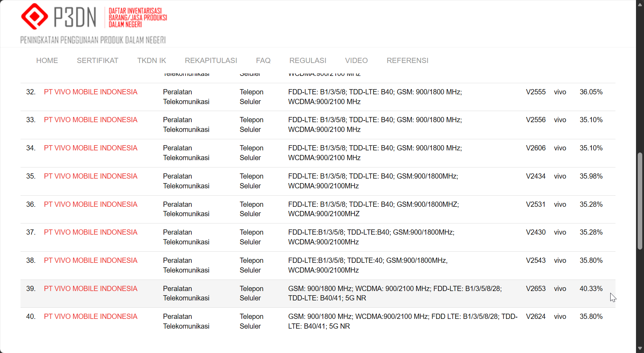This screenshot has width=644, height=353.
Task: Open the VIDEO page
Action: [x=356, y=61]
